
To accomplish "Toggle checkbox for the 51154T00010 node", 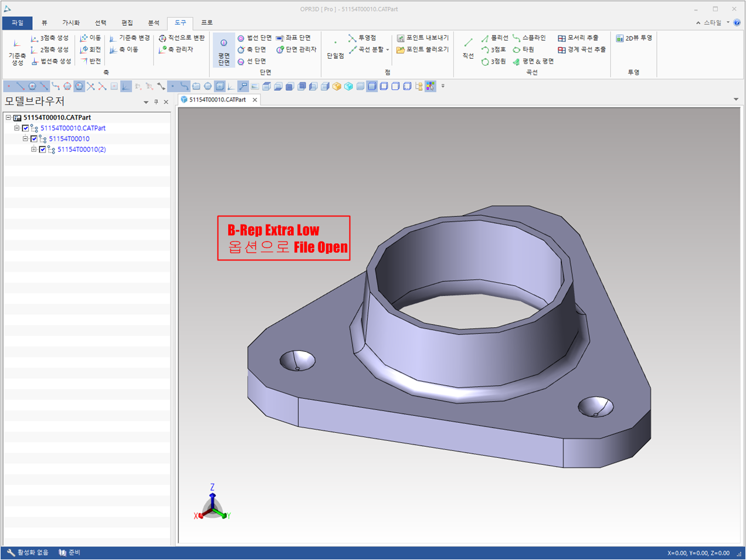I will tap(34, 139).
